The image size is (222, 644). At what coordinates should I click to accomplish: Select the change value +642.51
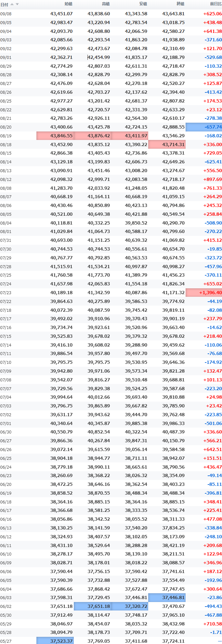pyautogui.click(x=212, y=449)
